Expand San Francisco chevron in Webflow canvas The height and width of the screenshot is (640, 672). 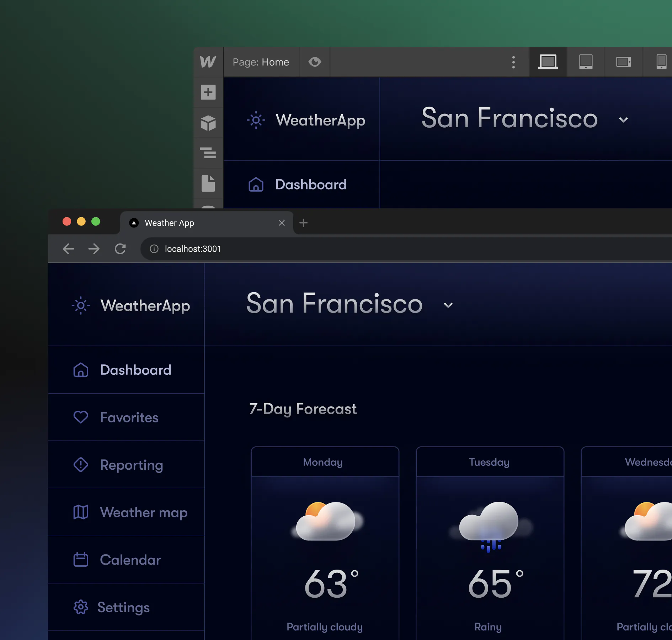pos(623,120)
